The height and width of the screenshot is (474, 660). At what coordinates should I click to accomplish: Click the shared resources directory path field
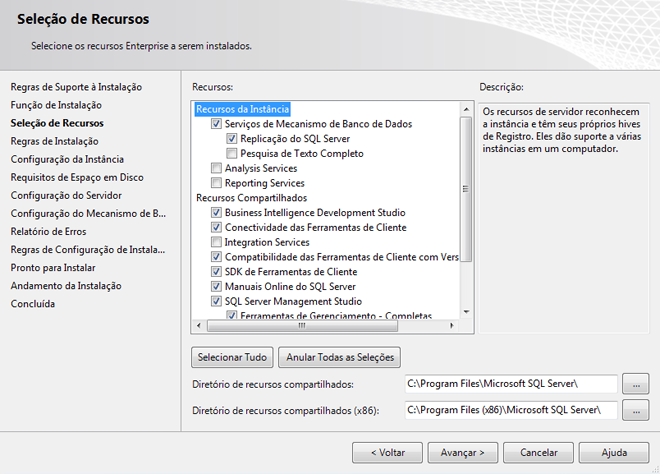click(x=511, y=384)
